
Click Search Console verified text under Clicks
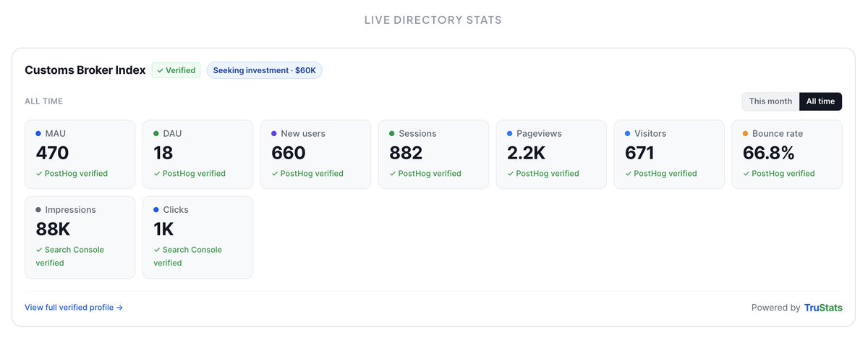188,256
